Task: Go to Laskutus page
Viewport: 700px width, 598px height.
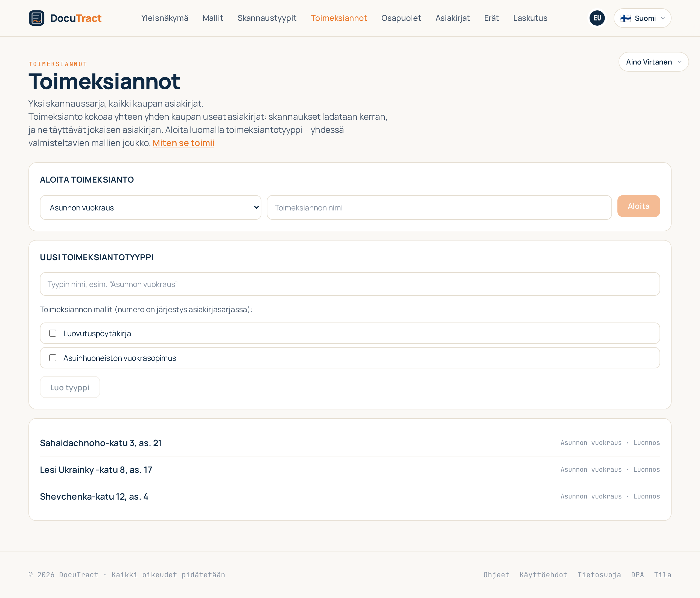Action: pos(530,18)
